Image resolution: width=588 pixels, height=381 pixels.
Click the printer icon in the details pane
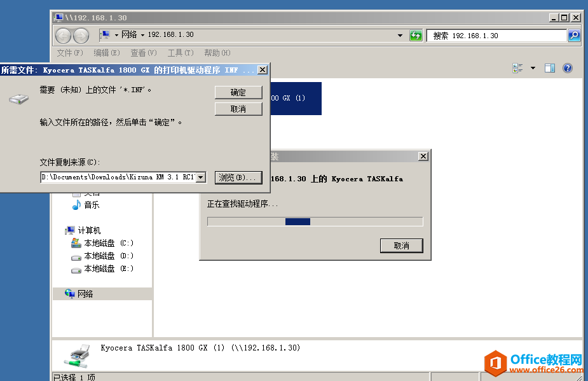pyautogui.click(x=78, y=356)
